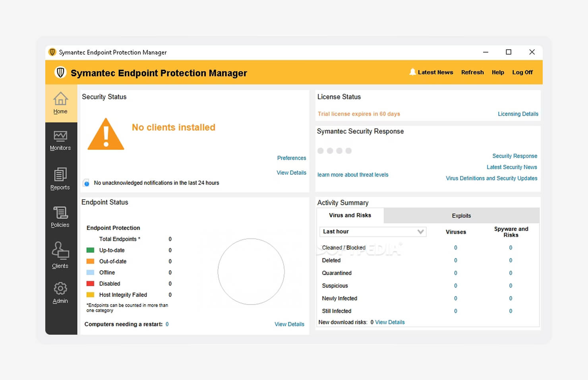Screen dimensions: 588x380
Task: Click computers needing a restart count
Action: point(167,324)
